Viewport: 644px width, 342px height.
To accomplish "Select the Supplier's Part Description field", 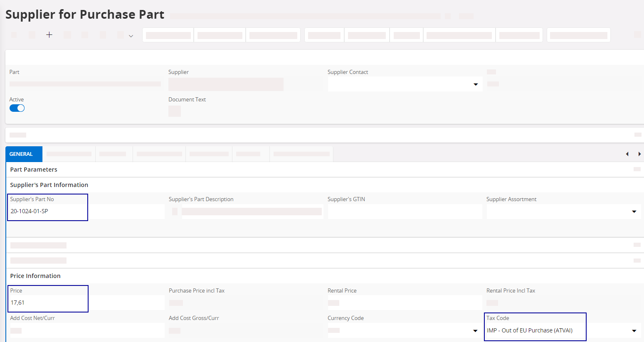I will click(x=251, y=212).
